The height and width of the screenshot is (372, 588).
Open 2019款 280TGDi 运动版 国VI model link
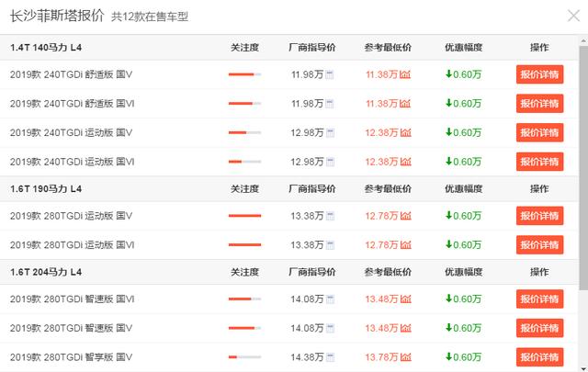point(73,245)
